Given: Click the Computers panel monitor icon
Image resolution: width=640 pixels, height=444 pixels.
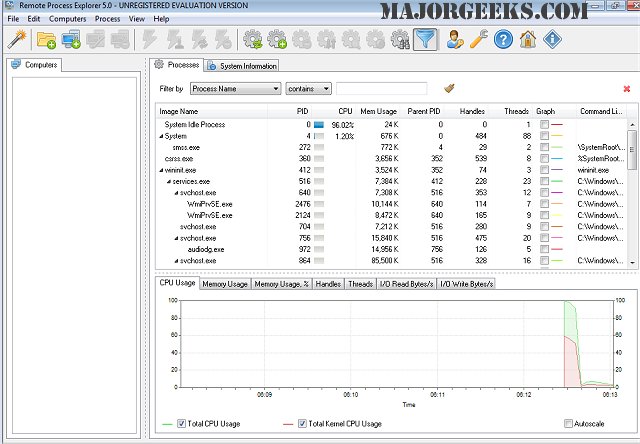Looking at the screenshot, I should point(16,64).
